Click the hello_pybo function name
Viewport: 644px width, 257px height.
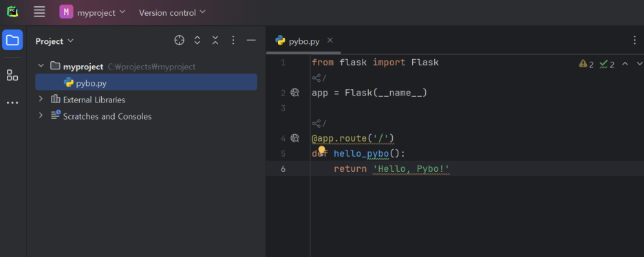(x=361, y=154)
